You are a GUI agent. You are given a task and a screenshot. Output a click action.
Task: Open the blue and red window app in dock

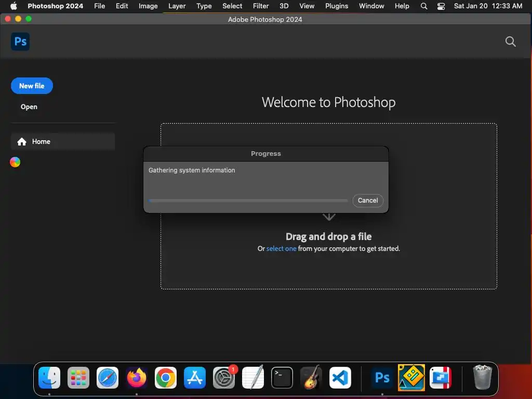click(x=441, y=377)
